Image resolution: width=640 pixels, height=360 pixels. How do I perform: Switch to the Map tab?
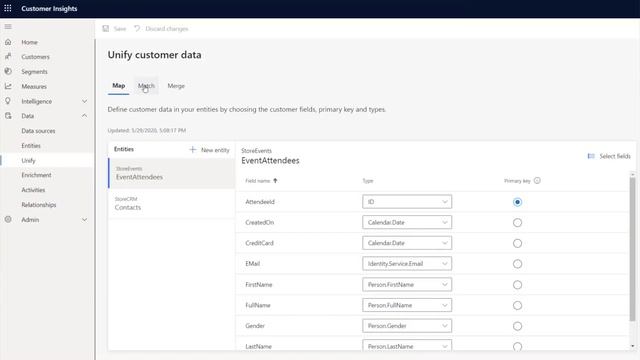coord(118,86)
